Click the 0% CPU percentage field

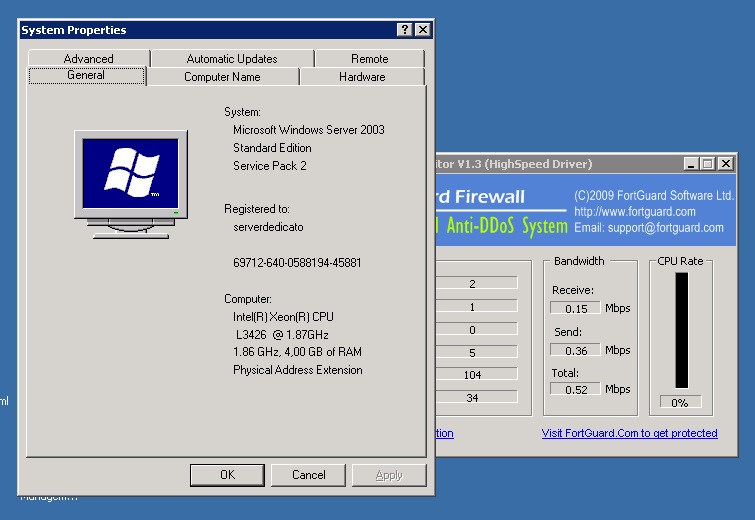click(x=680, y=403)
